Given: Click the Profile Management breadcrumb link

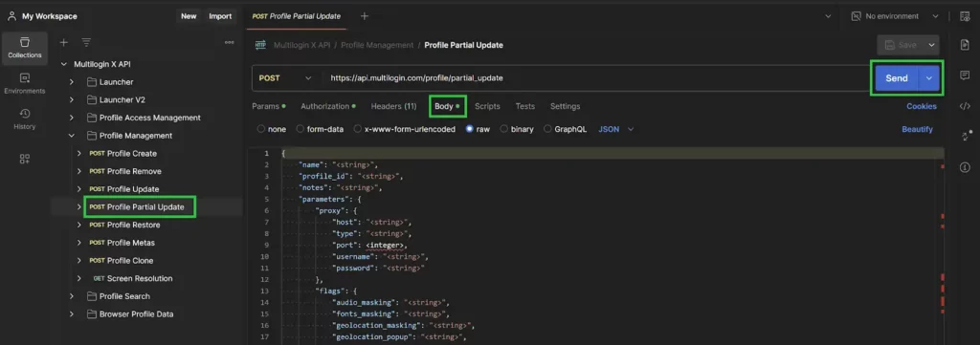Looking at the screenshot, I should click(377, 45).
